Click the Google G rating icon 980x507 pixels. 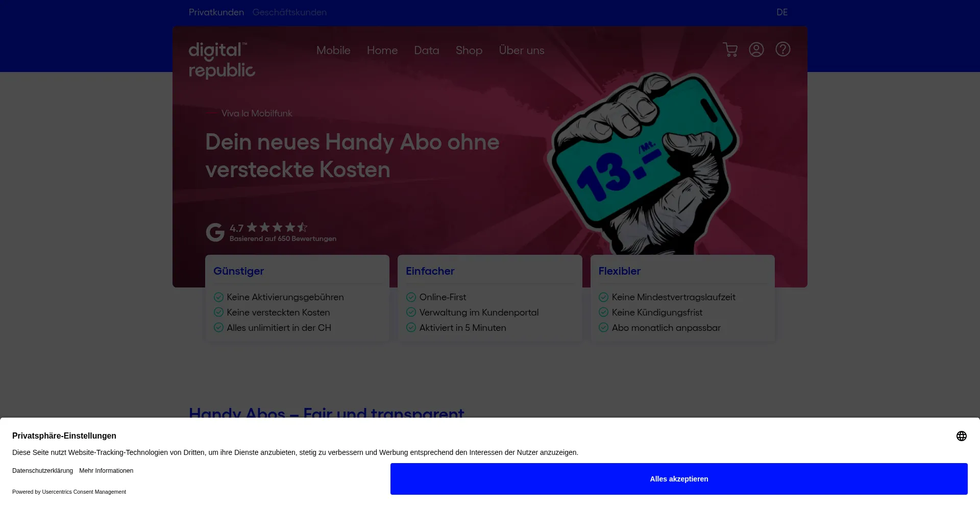click(x=215, y=232)
